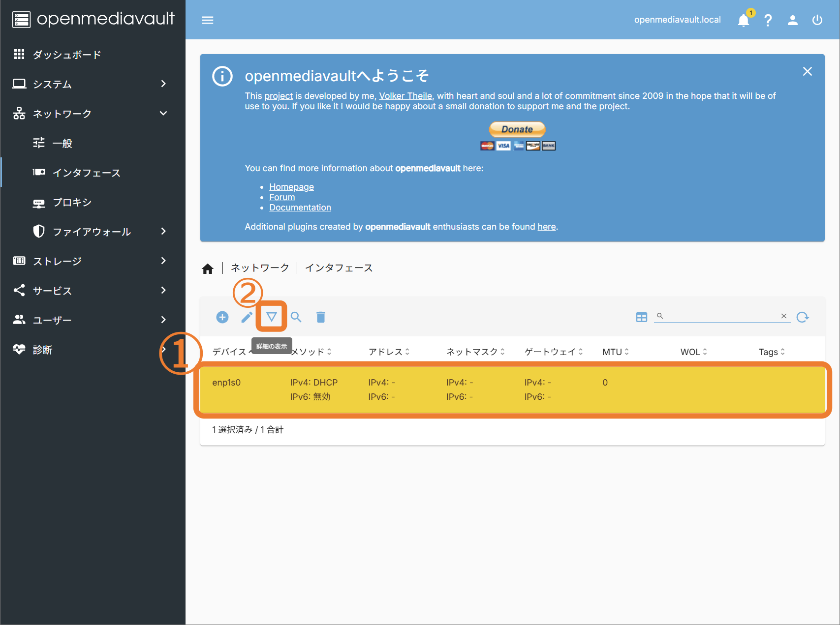Sort by the ゲートウェイ column

click(x=554, y=352)
